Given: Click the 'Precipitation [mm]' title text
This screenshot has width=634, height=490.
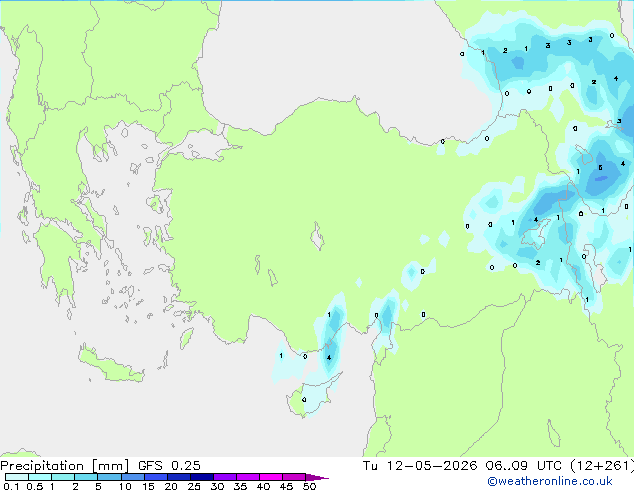Looking at the screenshot, I should [65, 466].
